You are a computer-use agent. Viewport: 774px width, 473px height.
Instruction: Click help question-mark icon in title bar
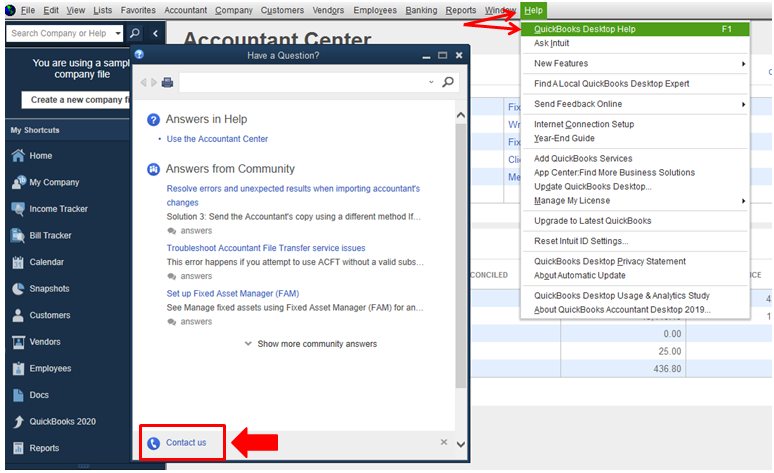pos(139,54)
